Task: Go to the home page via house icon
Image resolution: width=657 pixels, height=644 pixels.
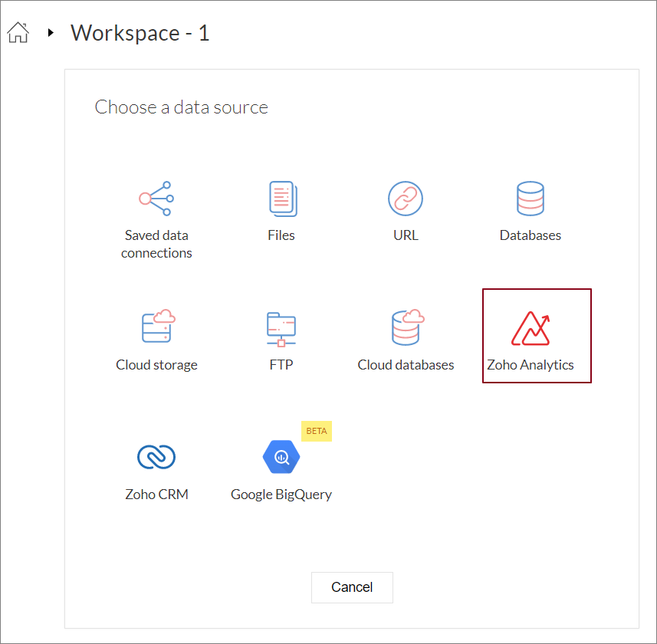Action: coord(18,33)
